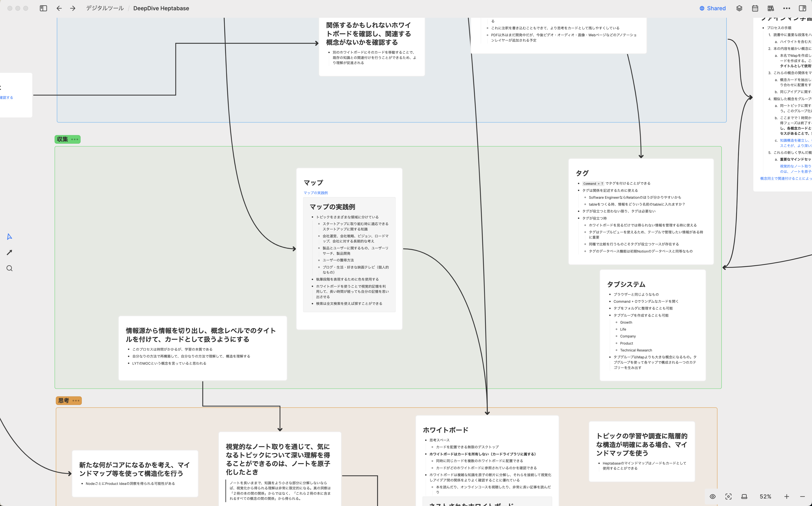Click the zoom-to-fit frame icon
The image size is (812, 506).
point(729,497)
